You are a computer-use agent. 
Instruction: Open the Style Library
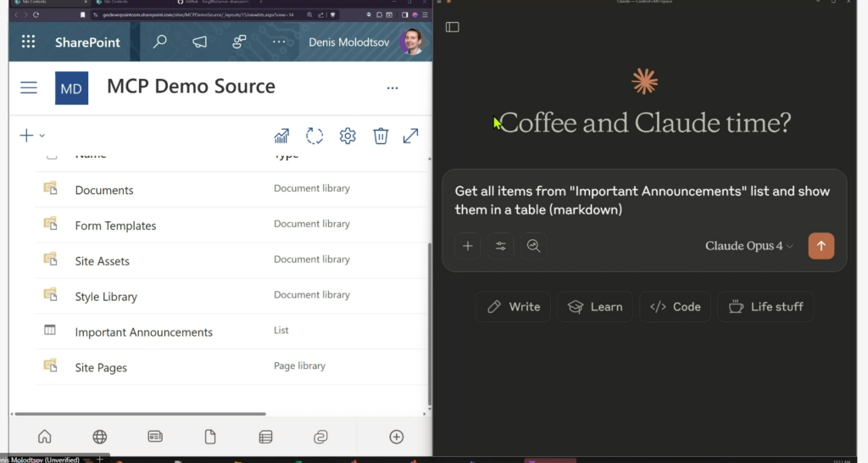pos(106,296)
